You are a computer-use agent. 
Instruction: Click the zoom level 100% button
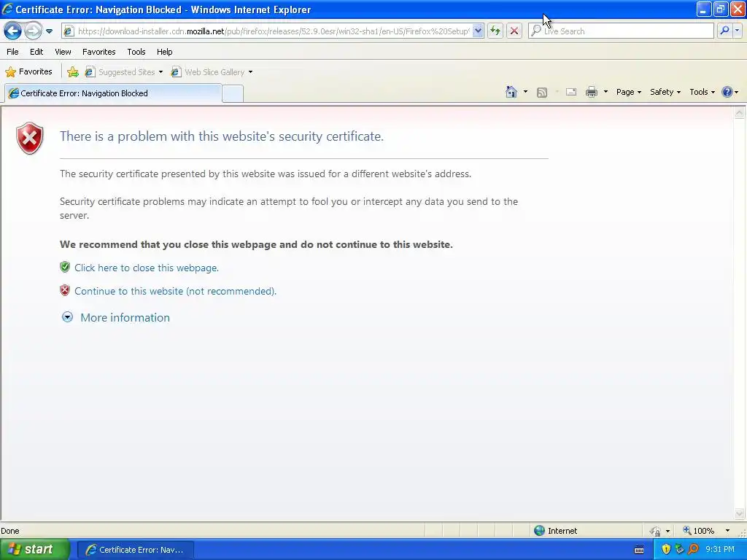pyautogui.click(x=698, y=531)
